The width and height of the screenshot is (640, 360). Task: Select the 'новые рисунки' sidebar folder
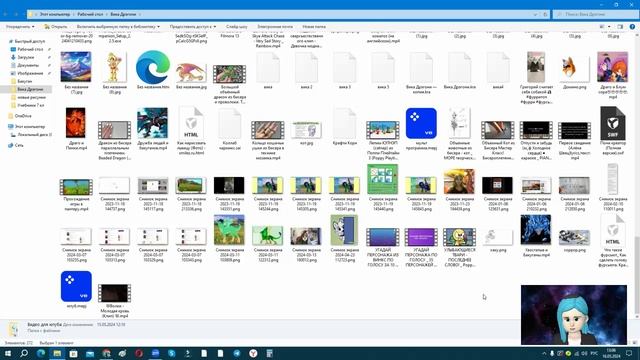(31, 98)
